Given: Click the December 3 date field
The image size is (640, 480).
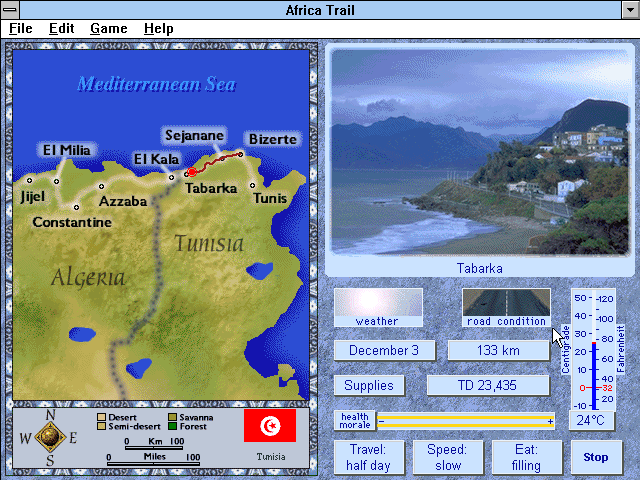Looking at the screenshot, I should pos(384,351).
